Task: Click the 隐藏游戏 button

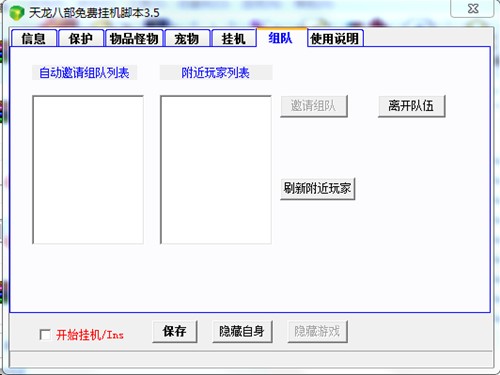Action: [317, 331]
